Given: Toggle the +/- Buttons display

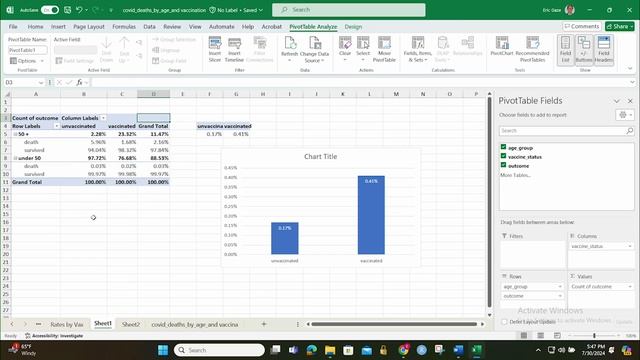Looking at the screenshot, I should point(584,49).
